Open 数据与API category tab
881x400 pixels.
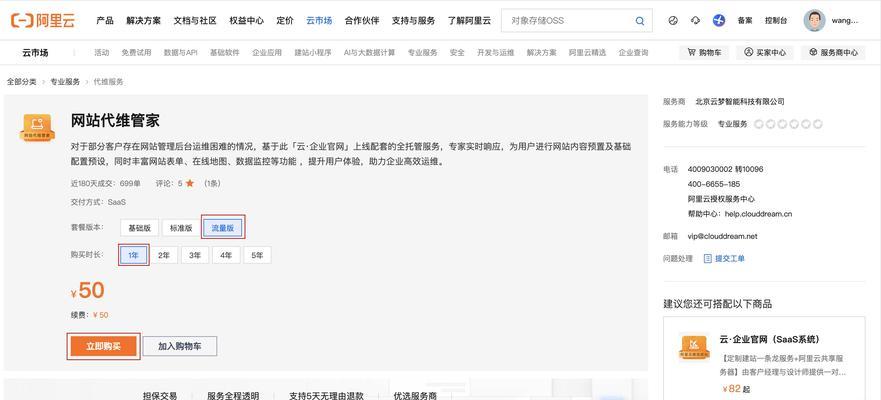coord(180,53)
